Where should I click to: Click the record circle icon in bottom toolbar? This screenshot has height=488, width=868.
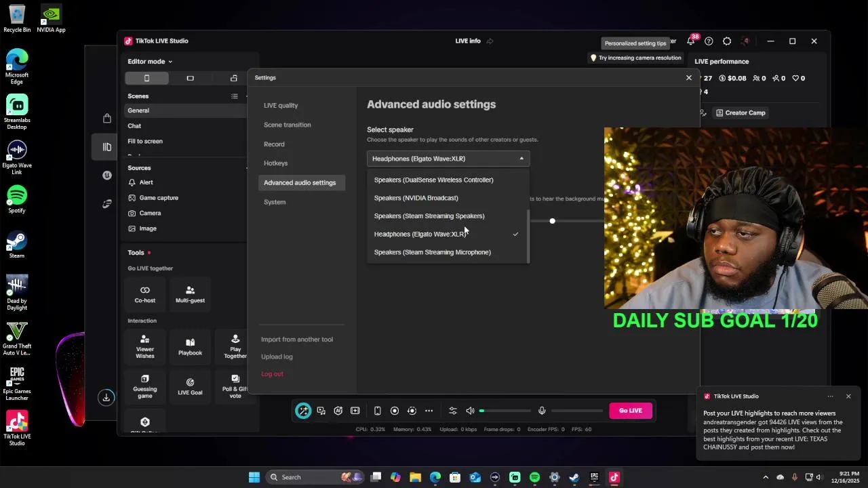(395, 411)
